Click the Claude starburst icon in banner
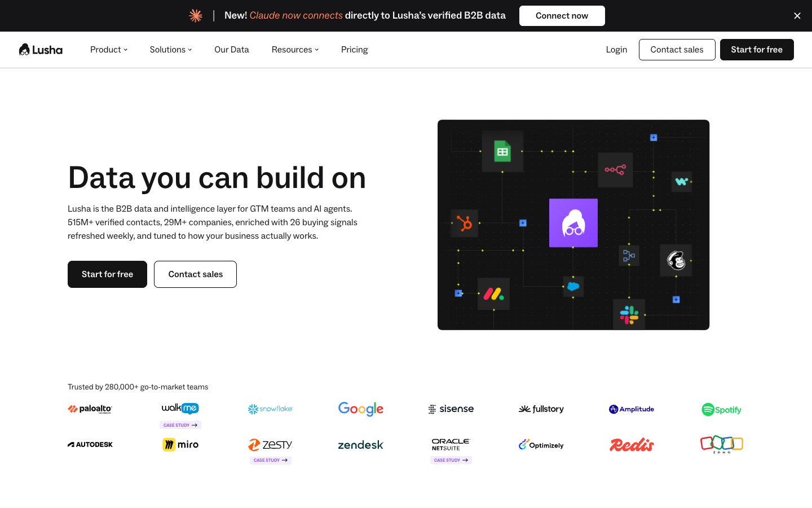This screenshot has height=508, width=812. coord(196,16)
